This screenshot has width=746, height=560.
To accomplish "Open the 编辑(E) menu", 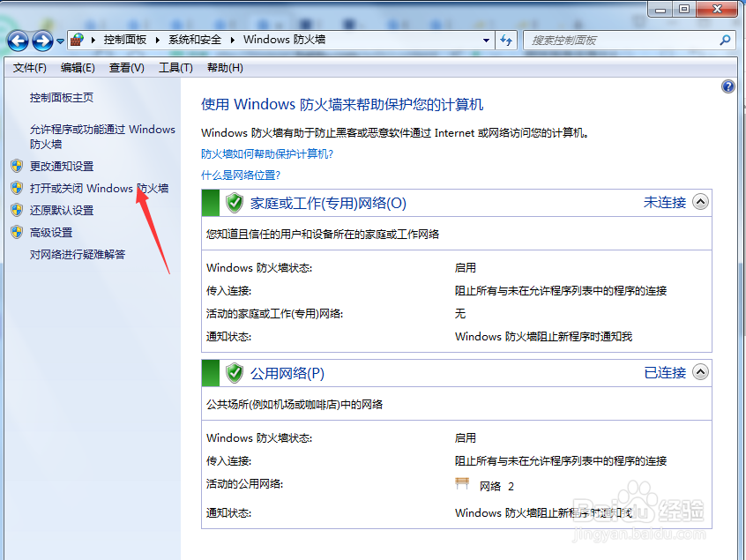I will (78, 68).
